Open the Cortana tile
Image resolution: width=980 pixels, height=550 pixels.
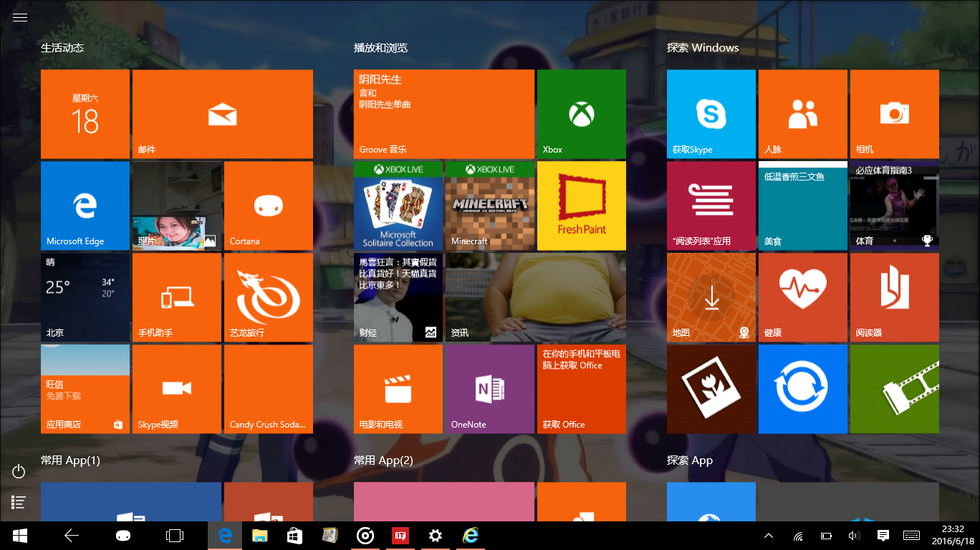pos(269,206)
